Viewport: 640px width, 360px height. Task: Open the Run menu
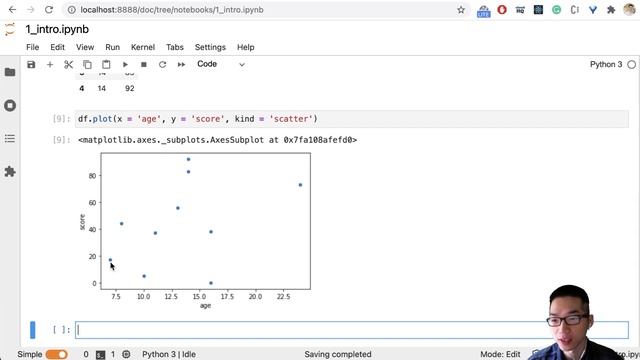tap(112, 47)
